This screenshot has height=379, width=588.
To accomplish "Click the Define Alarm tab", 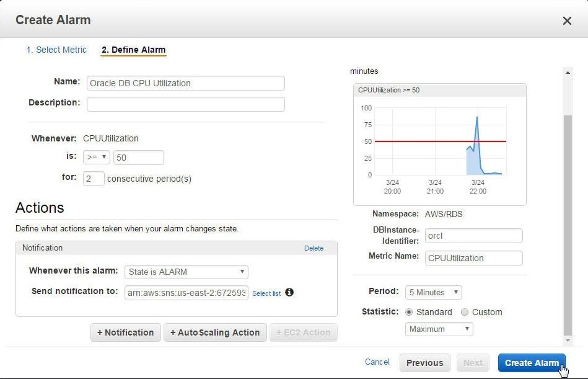I will point(133,50).
